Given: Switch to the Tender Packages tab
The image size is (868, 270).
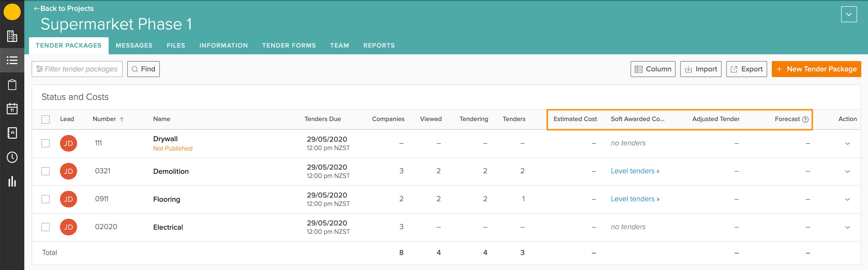Looking at the screenshot, I should [69, 46].
